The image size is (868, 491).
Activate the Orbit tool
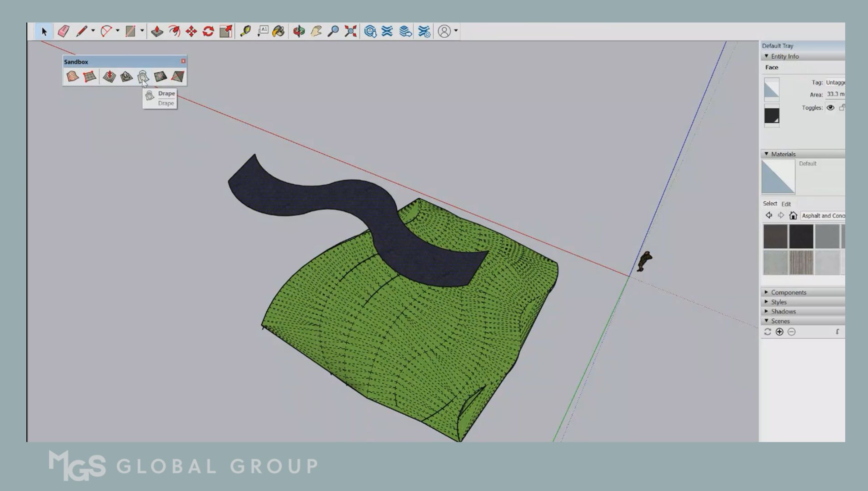click(x=298, y=31)
